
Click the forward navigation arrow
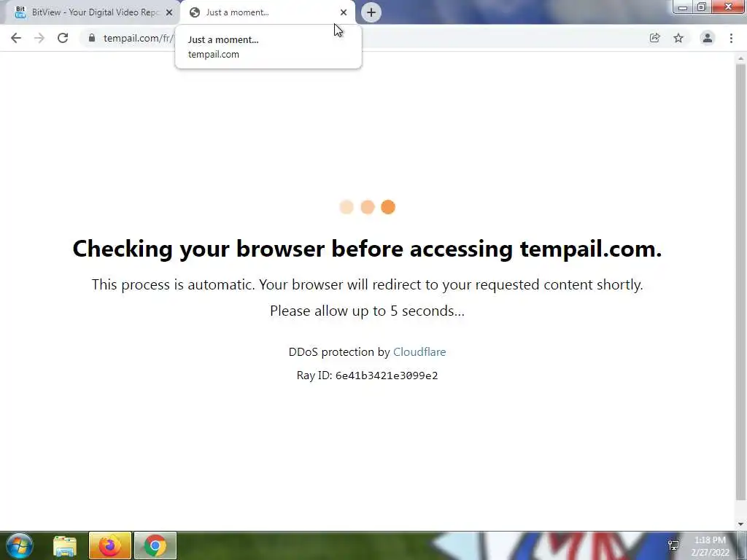pyautogui.click(x=39, y=38)
